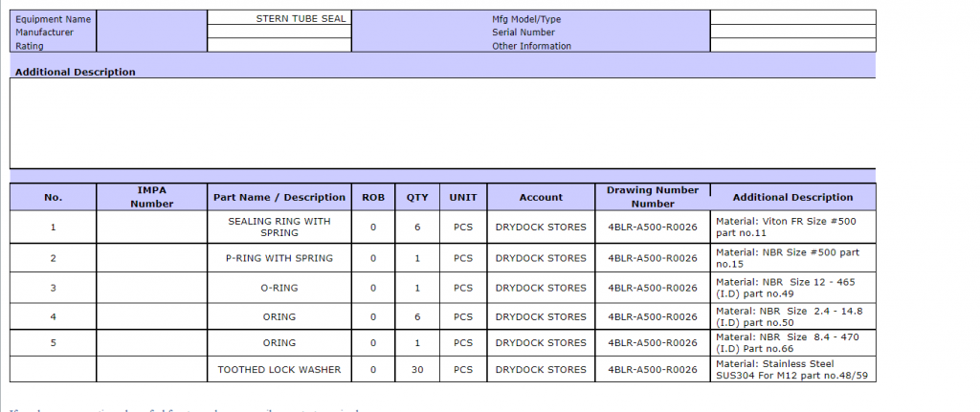The width and height of the screenshot is (980, 412).
Task: Click the Stainless Steel SUS304 description cell
Action: [792, 369]
